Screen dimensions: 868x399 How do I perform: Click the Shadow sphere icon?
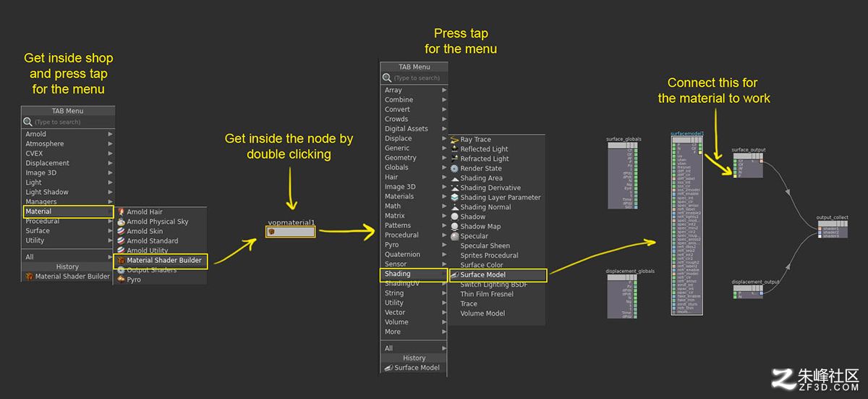[x=454, y=217]
